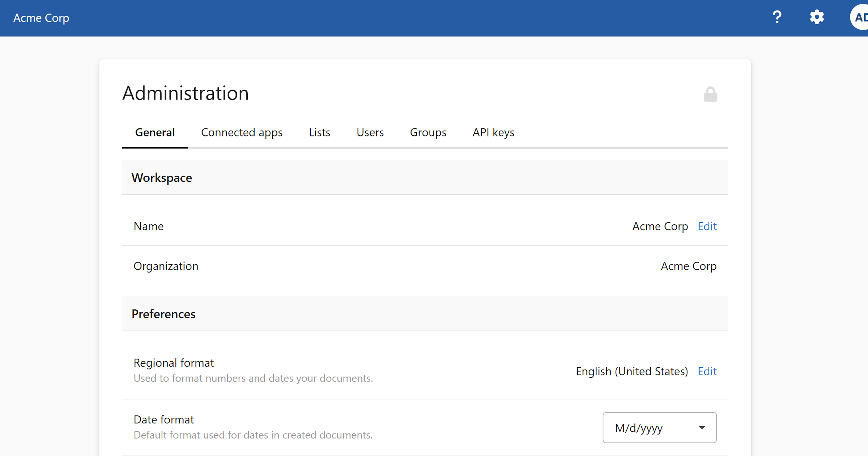Open settings via the gear icon
This screenshot has width=868, height=456.
(817, 17)
